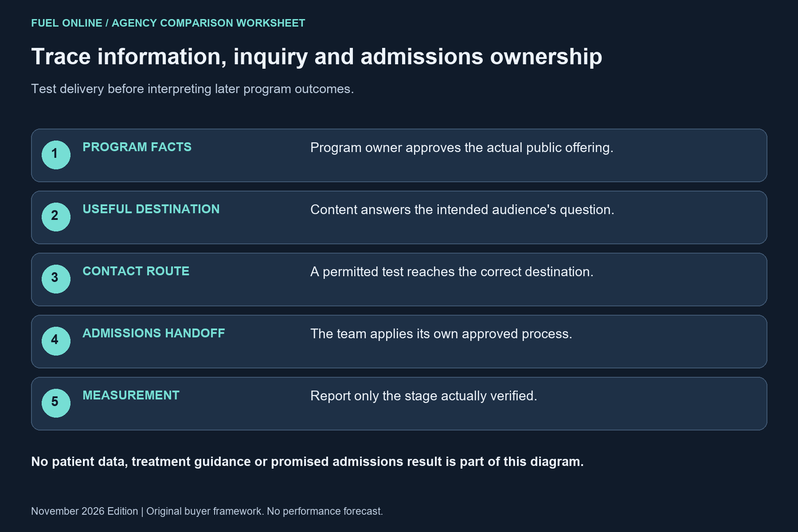
Task: Click the 'No patient data, treatment guidance' disclaimer
Action: pyautogui.click(x=307, y=462)
